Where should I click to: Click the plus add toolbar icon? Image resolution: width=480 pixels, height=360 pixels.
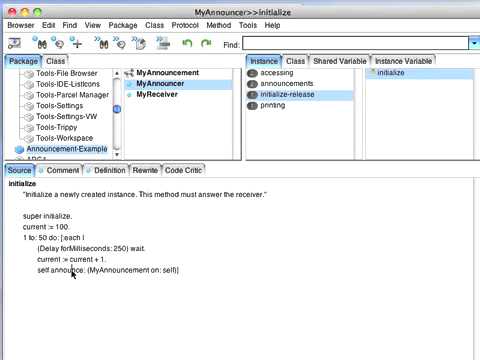click(x=76, y=43)
